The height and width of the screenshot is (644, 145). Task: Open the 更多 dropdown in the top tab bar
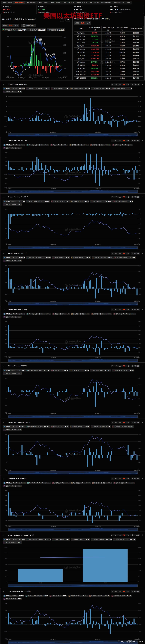(x=128, y=2)
